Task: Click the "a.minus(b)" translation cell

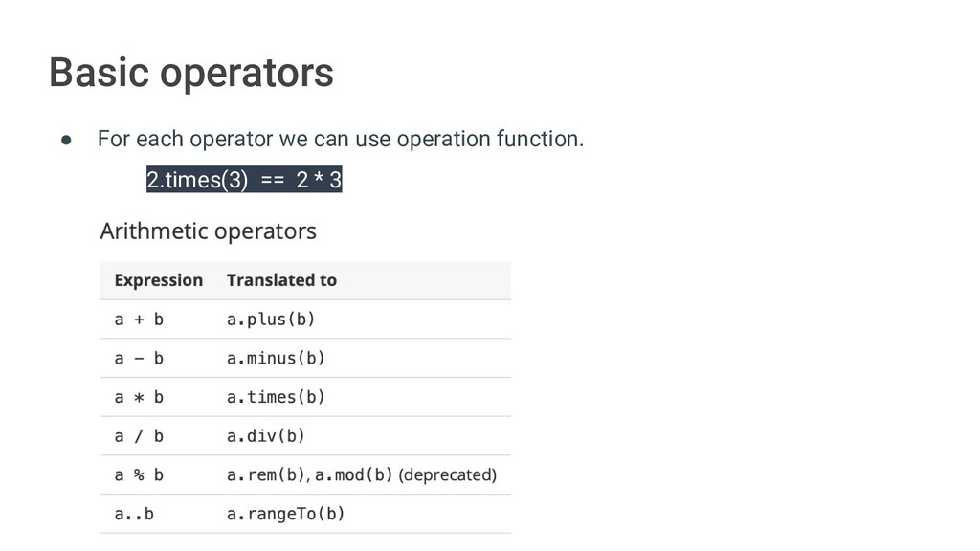Action: [x=276, y=359]
